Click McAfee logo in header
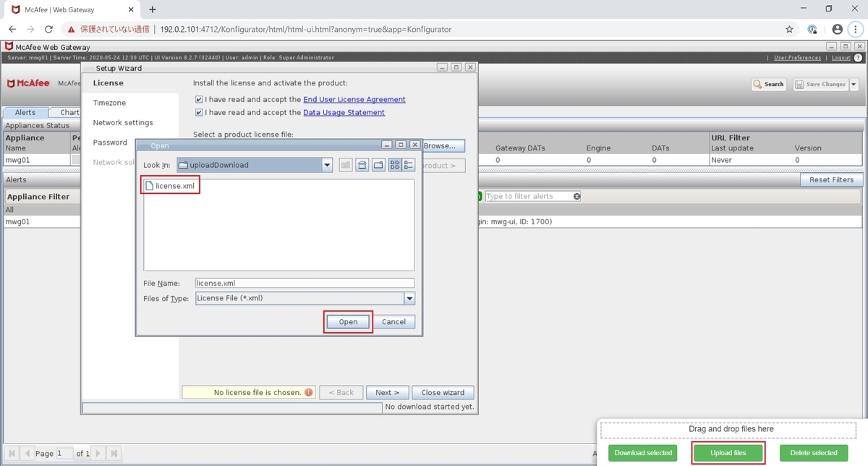The image size is (868, 466). click(x=28, y=83)
